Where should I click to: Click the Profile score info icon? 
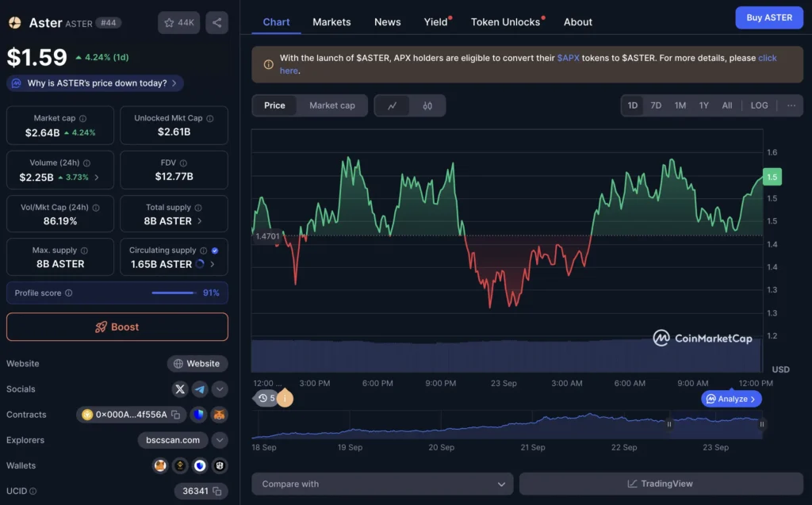click(69, 293)
